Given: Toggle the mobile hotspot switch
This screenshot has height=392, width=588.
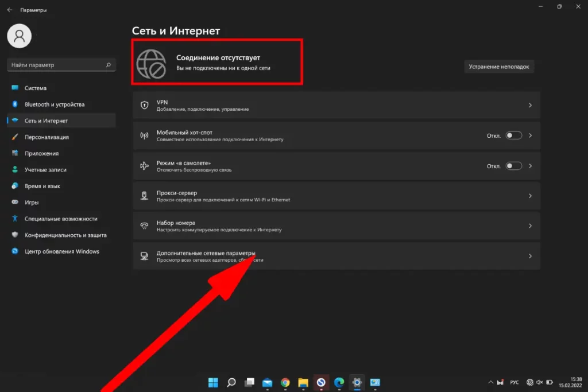Looking at the screenshot, I should (513, 136).
